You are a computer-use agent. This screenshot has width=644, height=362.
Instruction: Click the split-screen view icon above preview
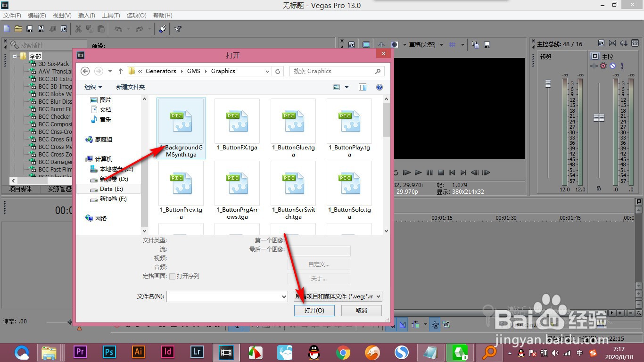pos(395,45)
